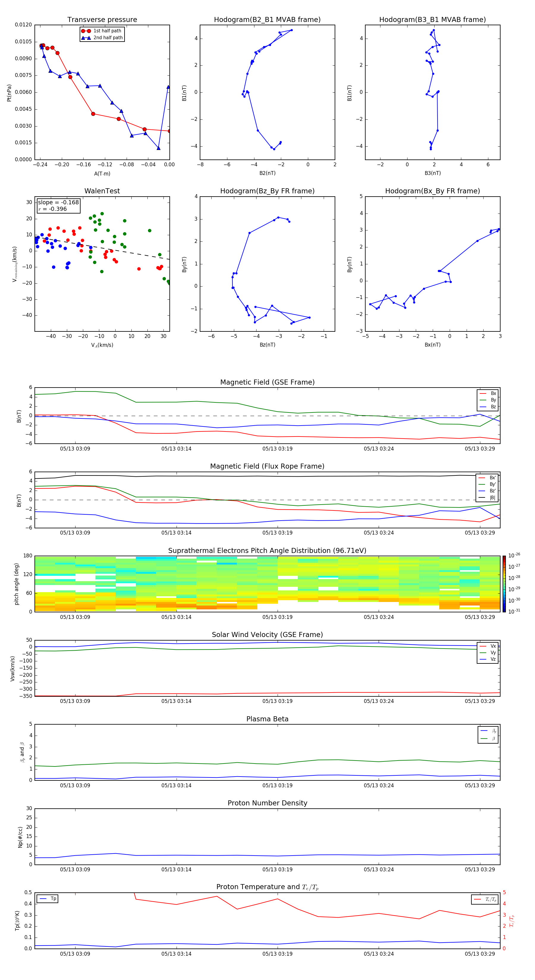Select the "Hodogram(Bz_By FR frame)" title
Image resolution: width=535 pixels, height=980 pixels.
point(267,191)
